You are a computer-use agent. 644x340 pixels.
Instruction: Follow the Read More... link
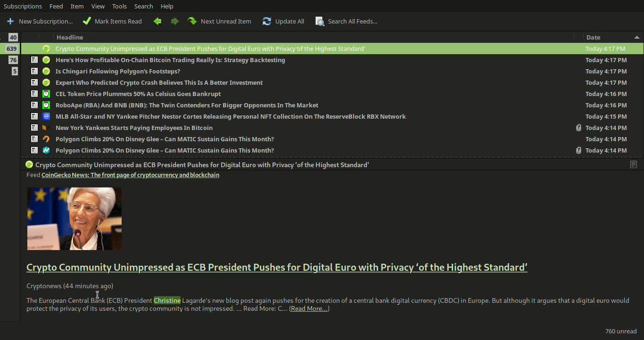309,308
